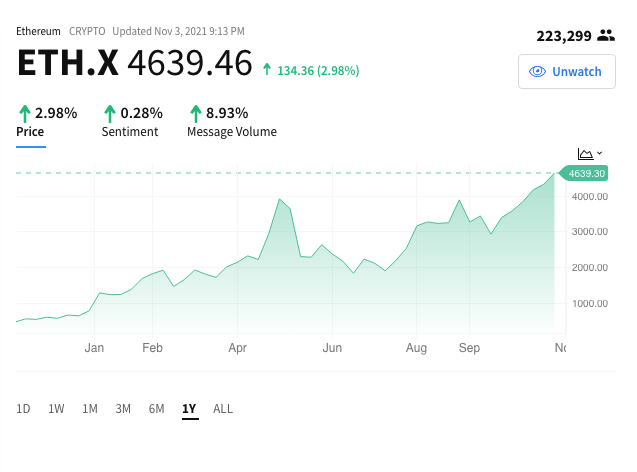Choose the 1M time range
The image size is (637, 472).
pos(90,409)
